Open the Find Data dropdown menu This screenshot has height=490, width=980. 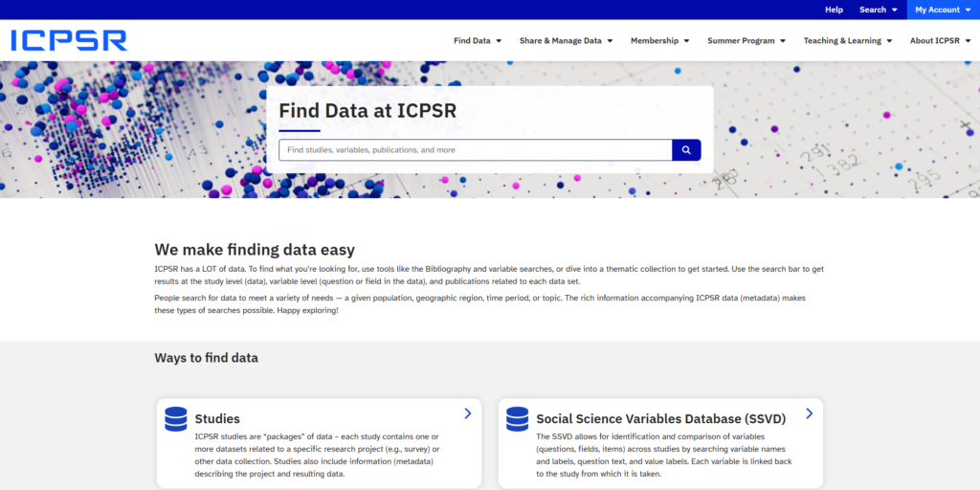[477, 41]
